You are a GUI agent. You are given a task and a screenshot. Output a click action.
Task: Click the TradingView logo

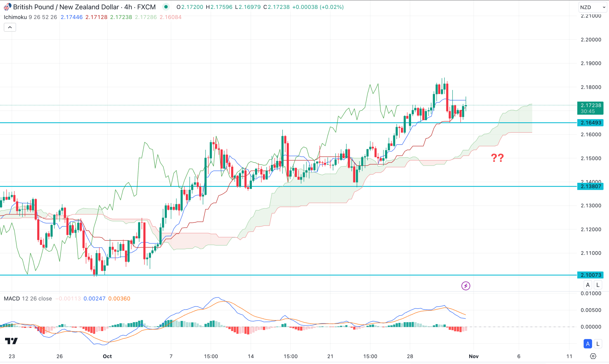[x=11, y=341]
